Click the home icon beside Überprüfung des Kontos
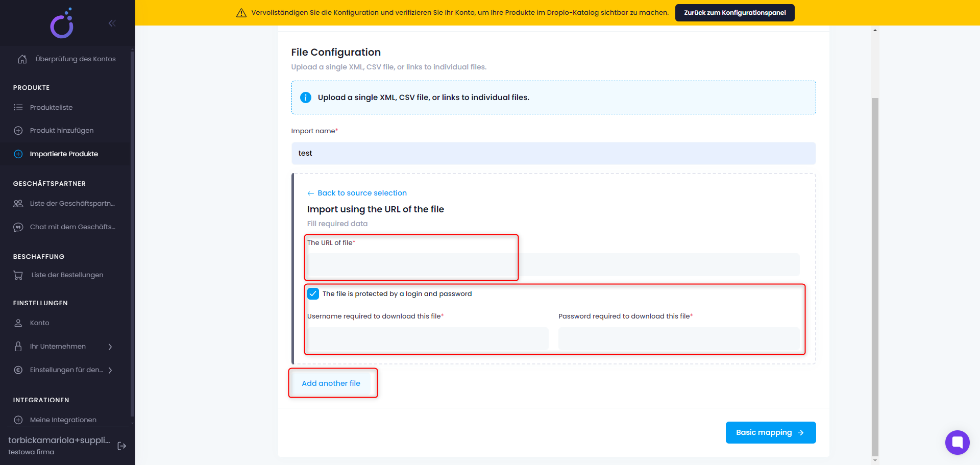 click(x=22, y=59)
